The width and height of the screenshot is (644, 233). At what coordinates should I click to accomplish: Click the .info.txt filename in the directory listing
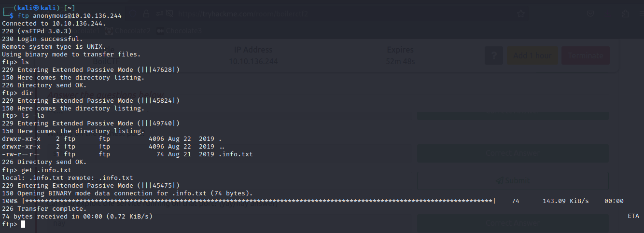(x=235, y=154)
